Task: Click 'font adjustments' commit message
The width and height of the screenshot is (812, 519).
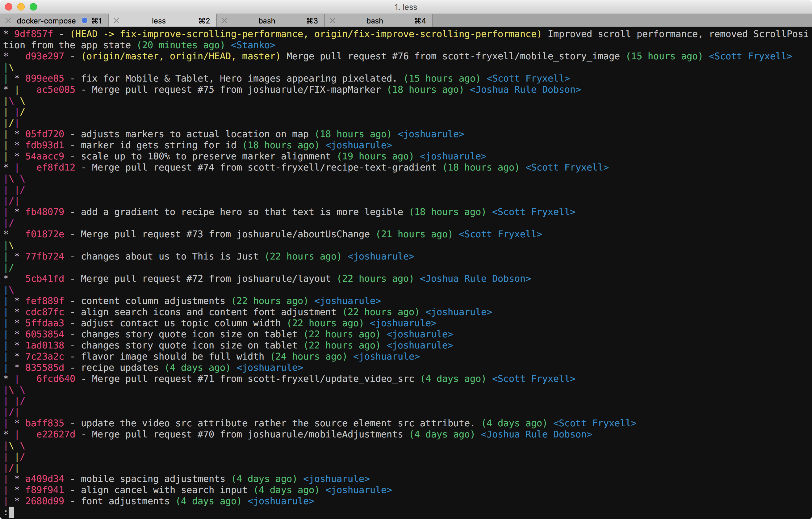Action: (125, 502)
